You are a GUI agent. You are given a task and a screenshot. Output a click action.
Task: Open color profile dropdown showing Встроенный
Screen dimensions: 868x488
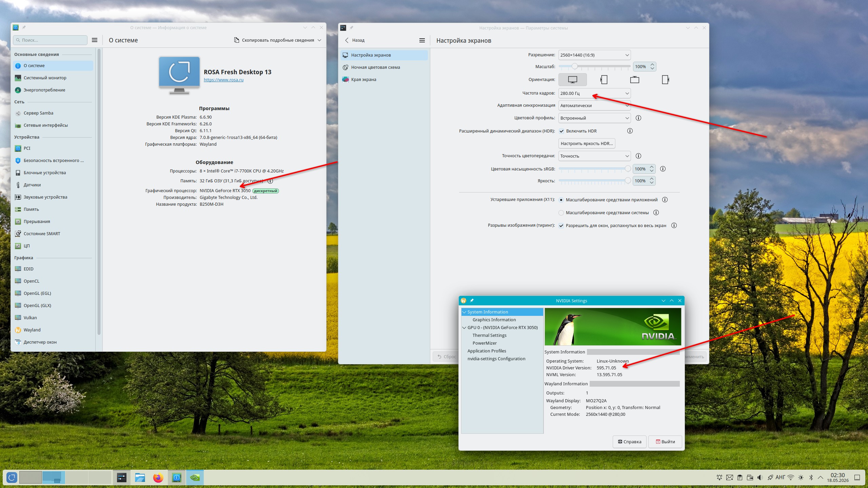[x=594, y=118]
